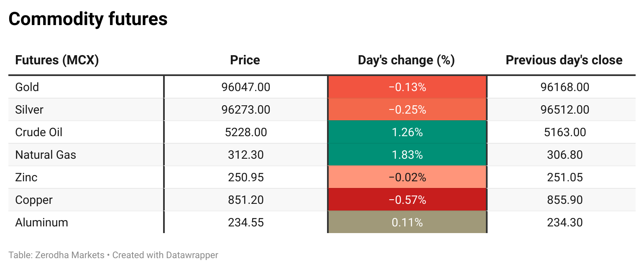
Task: Click the Commodity futures title
Action: pyautogui.click(x=88, y=19)
